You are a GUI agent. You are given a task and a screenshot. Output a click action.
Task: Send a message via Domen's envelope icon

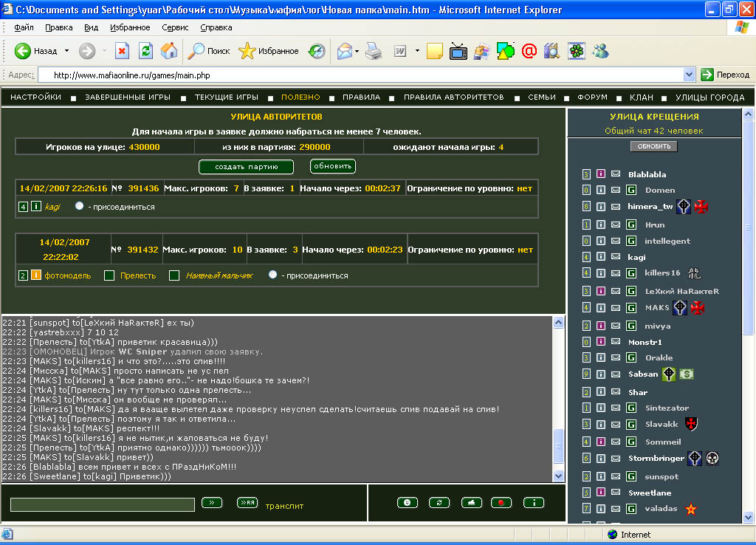click(x=616, y=190)
